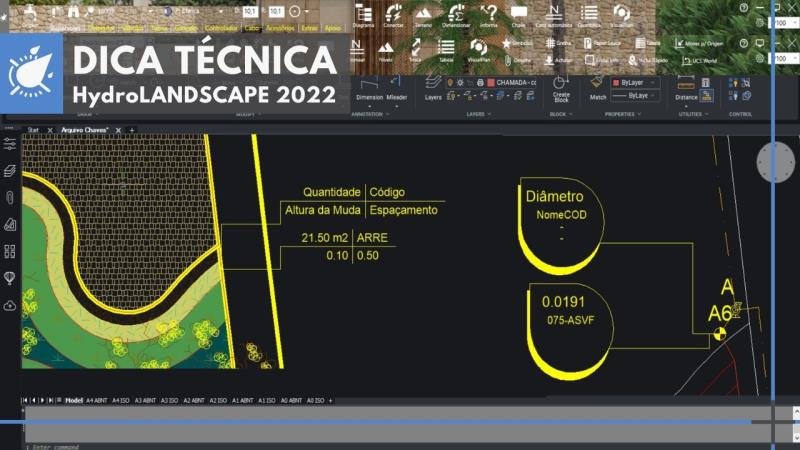Click the Conectar tool icon
Image resolution: width=800 pixels, height=450 pixels.
point(393,15)
